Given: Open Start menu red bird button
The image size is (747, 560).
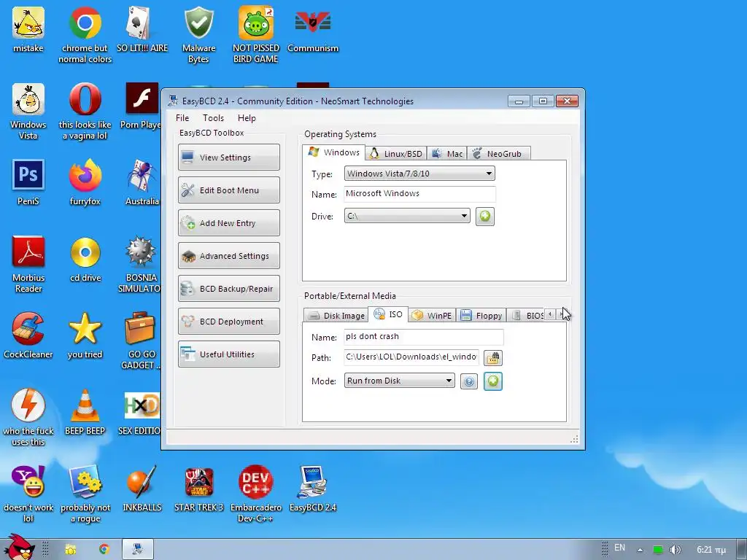Looking at the screenshot, I should click(x=19, y=548).
